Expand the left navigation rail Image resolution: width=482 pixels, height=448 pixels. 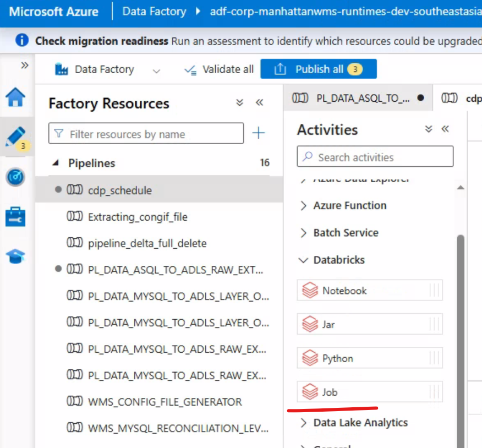click(25, 65)
